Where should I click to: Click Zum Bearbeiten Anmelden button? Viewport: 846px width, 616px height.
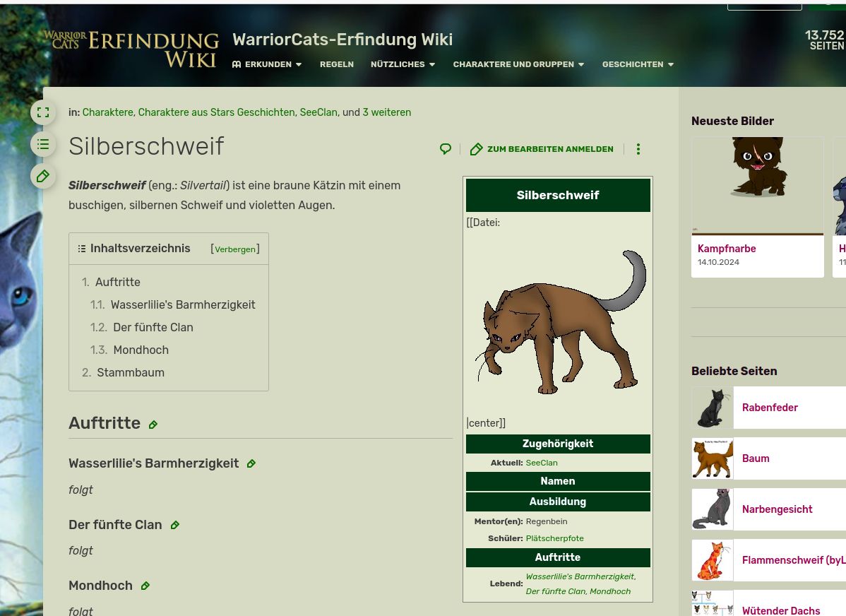(542, 149)
